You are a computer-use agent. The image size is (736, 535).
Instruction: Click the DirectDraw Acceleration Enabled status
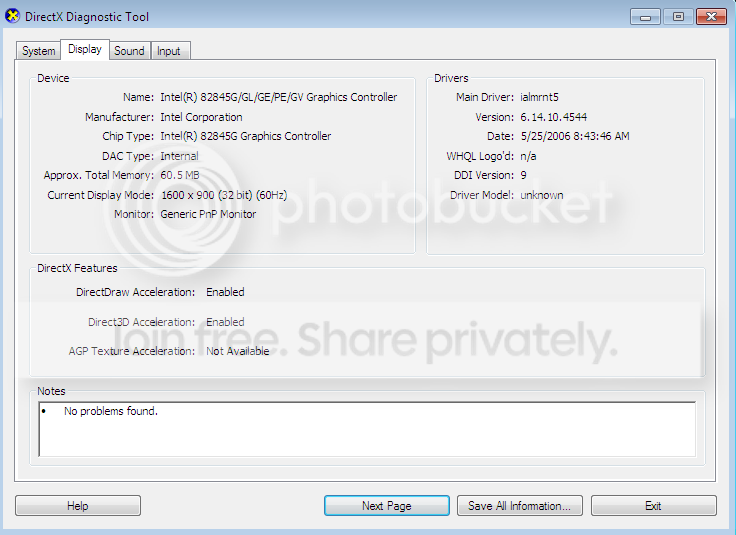pyautogui.click(x=225, y=292)
